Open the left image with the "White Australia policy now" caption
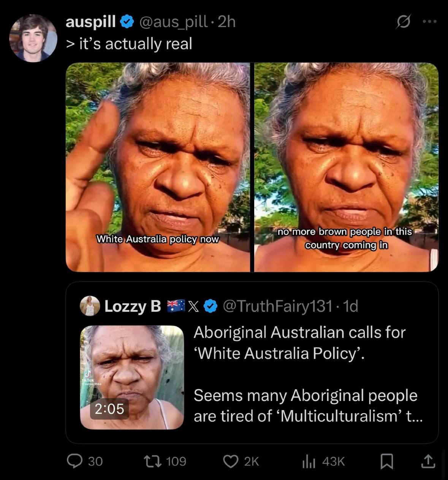448x480 pixels. pos(158,167)
